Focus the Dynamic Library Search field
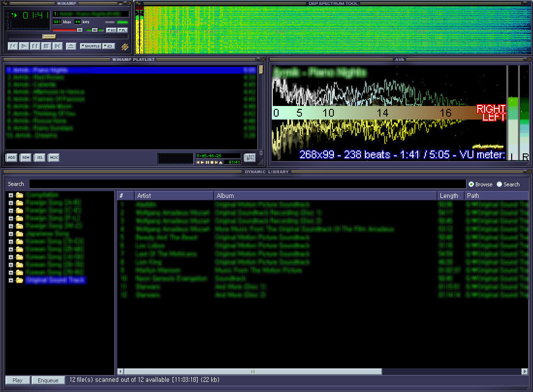Image resolution: width=533 pixels, height=392 pixels. click(x=248, y=184)
